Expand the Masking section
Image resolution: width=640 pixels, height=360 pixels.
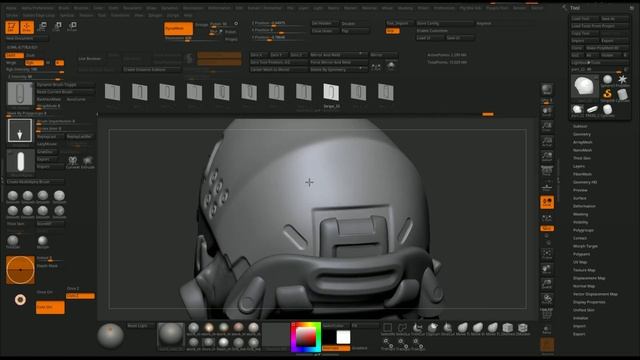tap(580, 214)
